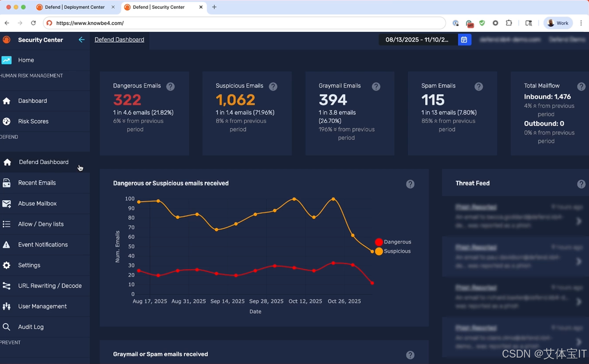This screenshot has width=589, height=364.
Task: Click the 'Oct 26, 2025' axis label
Action: click(344, 301)
